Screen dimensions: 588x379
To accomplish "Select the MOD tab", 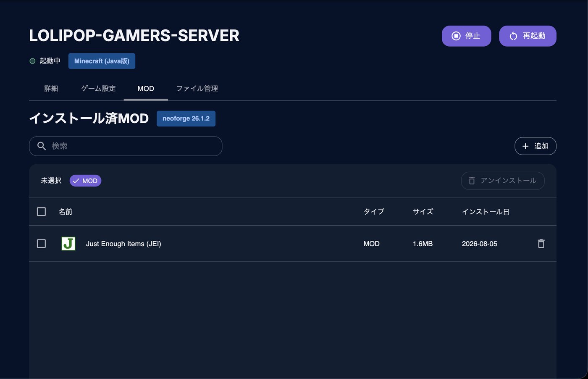I will click(x=146, y=89).
